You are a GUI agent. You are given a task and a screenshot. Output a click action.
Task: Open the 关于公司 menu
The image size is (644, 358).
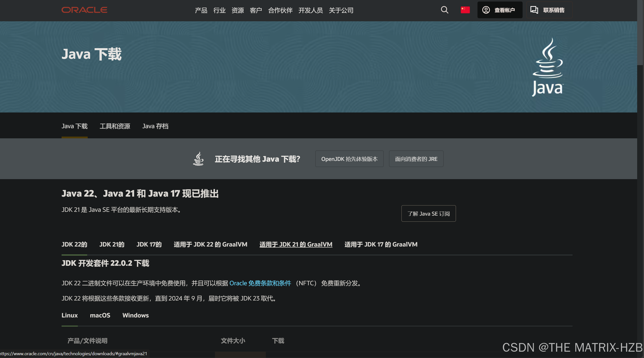pyautogui.click(x=341, y=10)
